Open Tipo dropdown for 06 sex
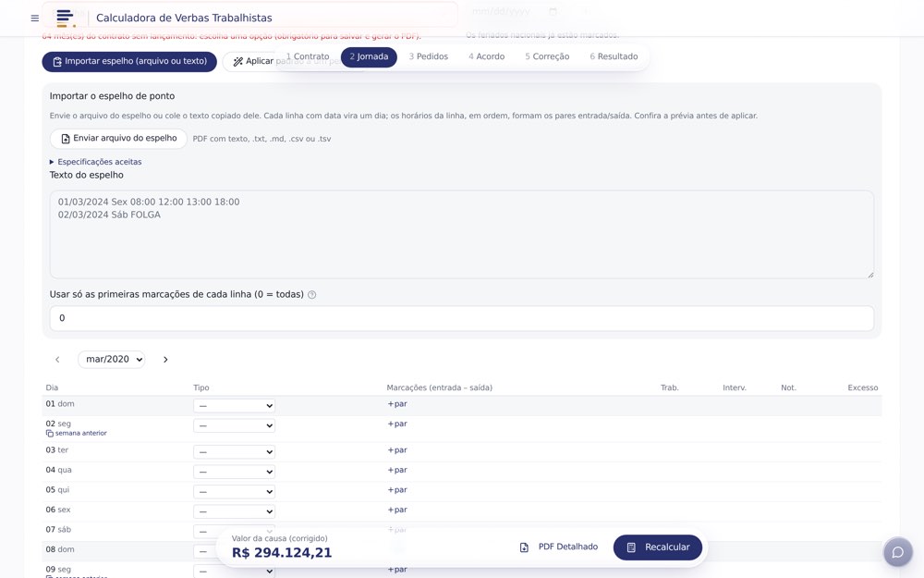The width and height of the screenshot is (924, 578). [234, 512]
